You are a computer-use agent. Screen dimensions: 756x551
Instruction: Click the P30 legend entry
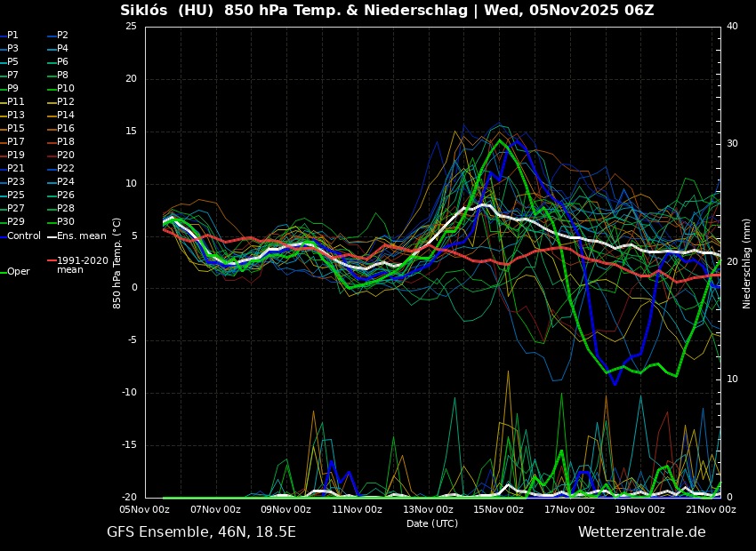click(66, 222)
